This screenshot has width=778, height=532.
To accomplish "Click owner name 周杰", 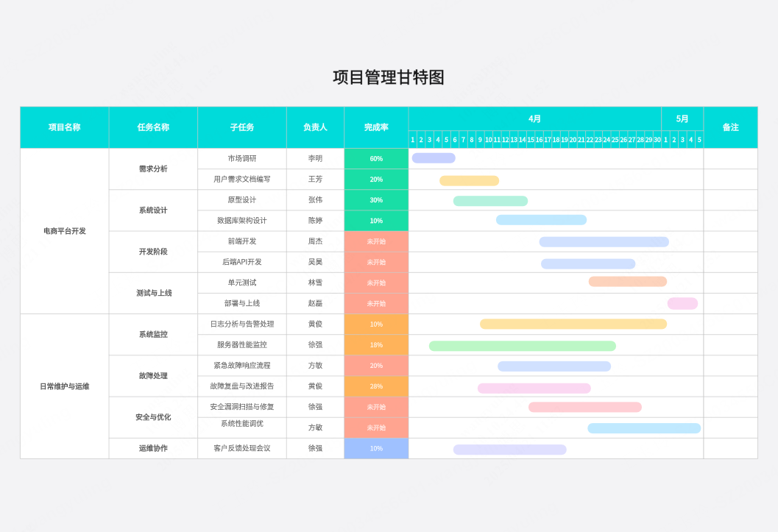I will 315,241.
